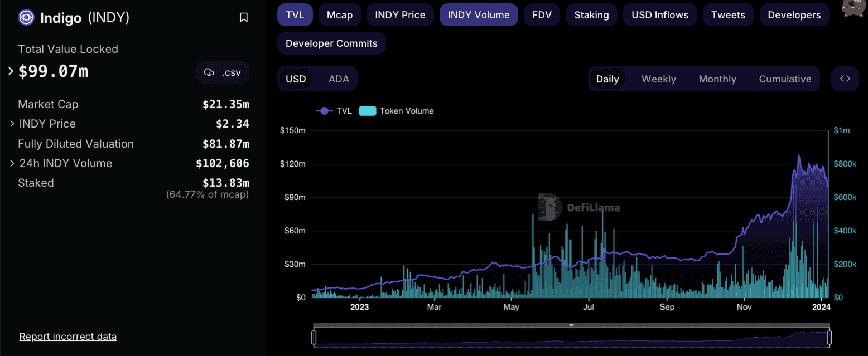This screenshot has width=868, height=356.
Task: Disable the INDY Volume chart metric
Action: point(478,15)
